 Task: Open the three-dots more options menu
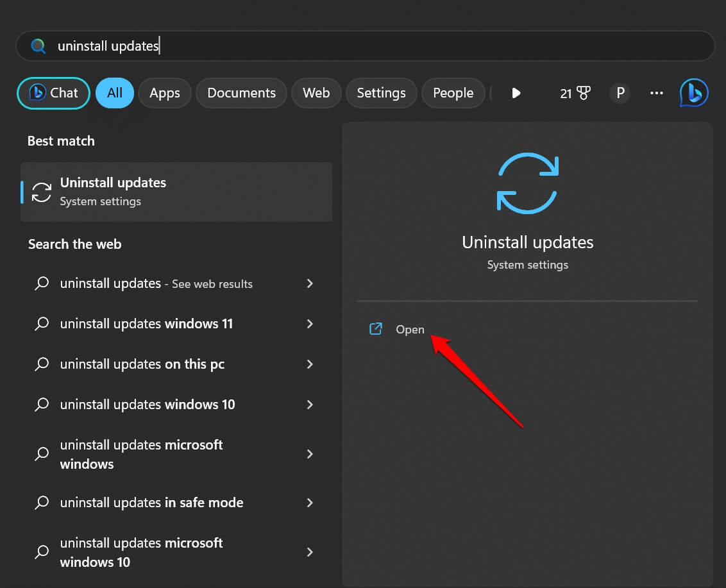click(656, 93)
